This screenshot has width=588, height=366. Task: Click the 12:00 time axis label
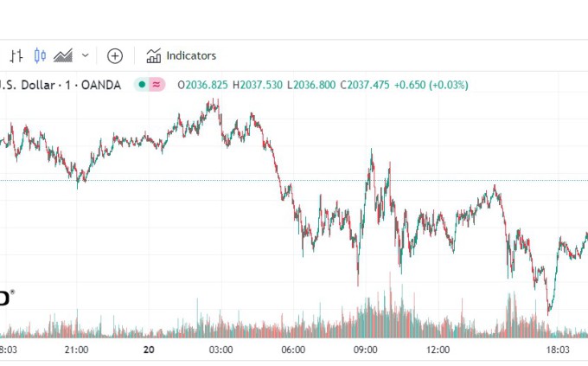click(x=438, y=350)
